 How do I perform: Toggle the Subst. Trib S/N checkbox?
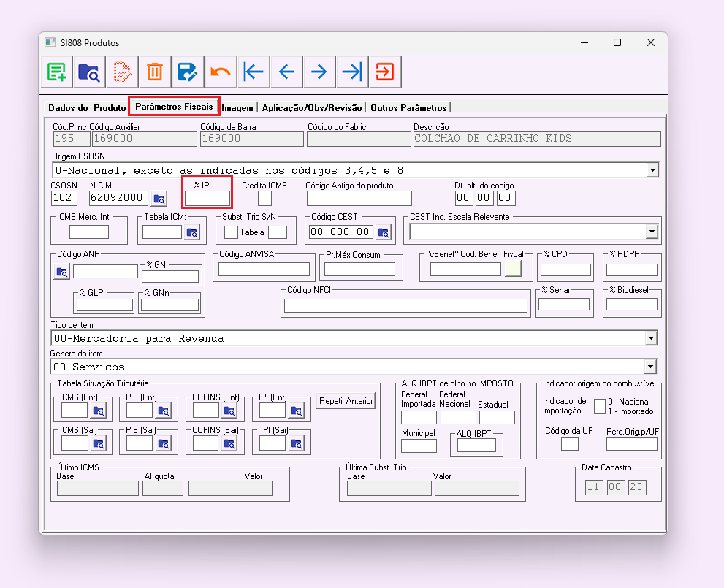click(231, 232)
